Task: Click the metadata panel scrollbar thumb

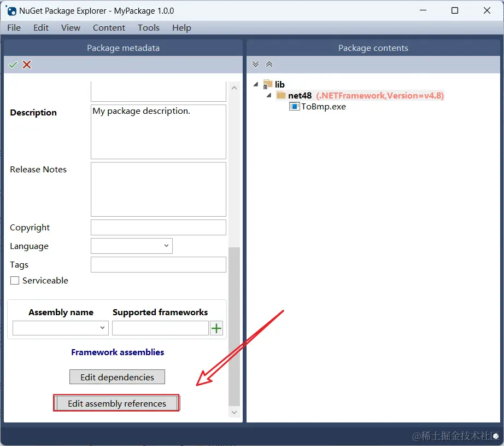Action: pos(235,326)
